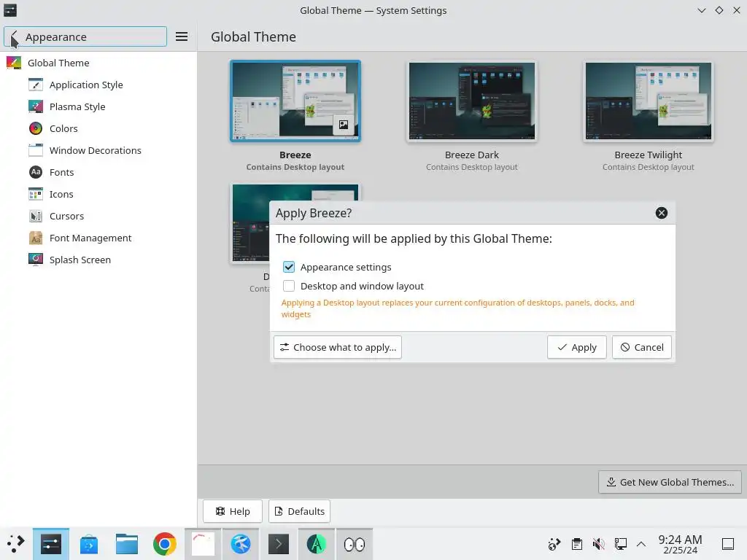Open the Fonts settings page
Screen dimensions: 747x560
(98, 172)
